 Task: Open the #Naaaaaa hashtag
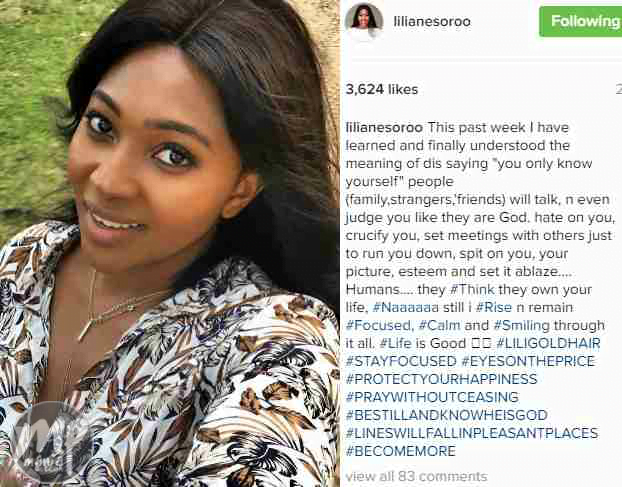(406, 308)
